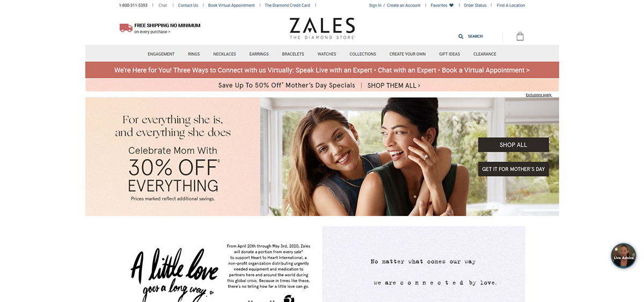Open the Engagement menu
644x302 pixels.
tap(161, 54)
